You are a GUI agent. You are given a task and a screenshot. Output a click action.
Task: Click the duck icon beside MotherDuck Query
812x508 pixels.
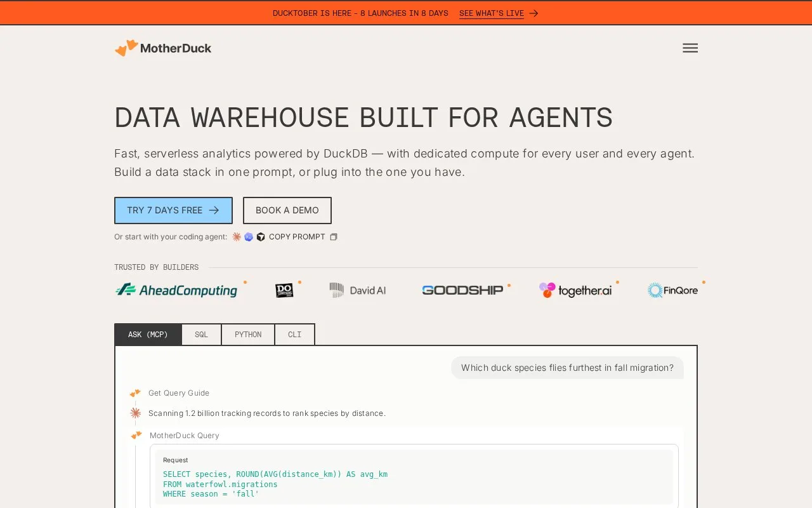point(136,436)
